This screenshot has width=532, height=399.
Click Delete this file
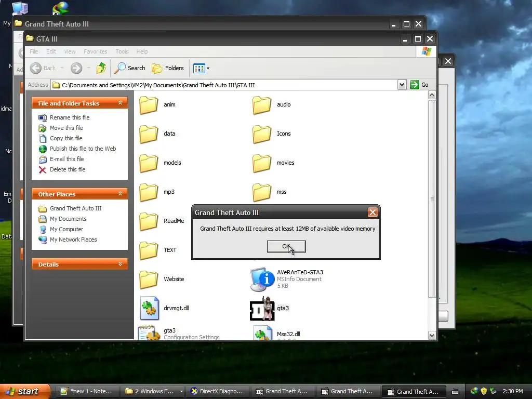(68, 169)
